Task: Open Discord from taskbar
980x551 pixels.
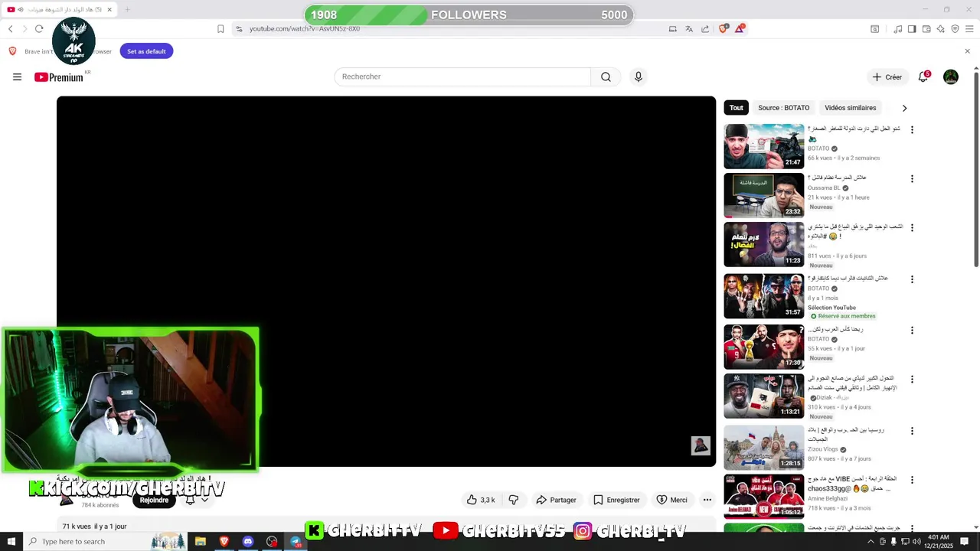Action: (x=248, y=541)
